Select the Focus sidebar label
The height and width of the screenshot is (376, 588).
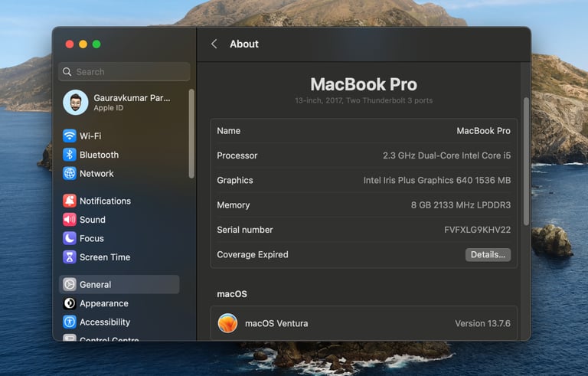pyautogui.click(x=92, y=238)
